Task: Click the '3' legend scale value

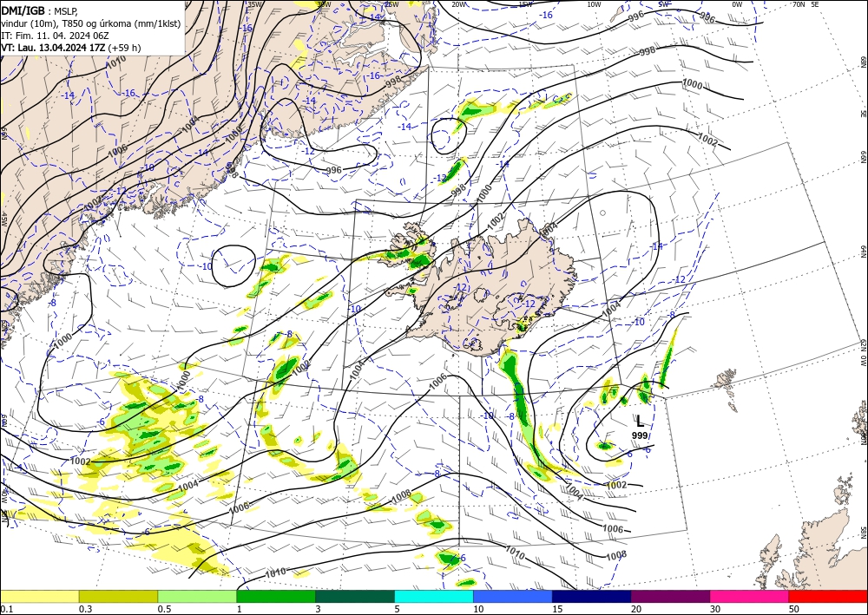Action: pyautogui.click(x=319, y=609)
